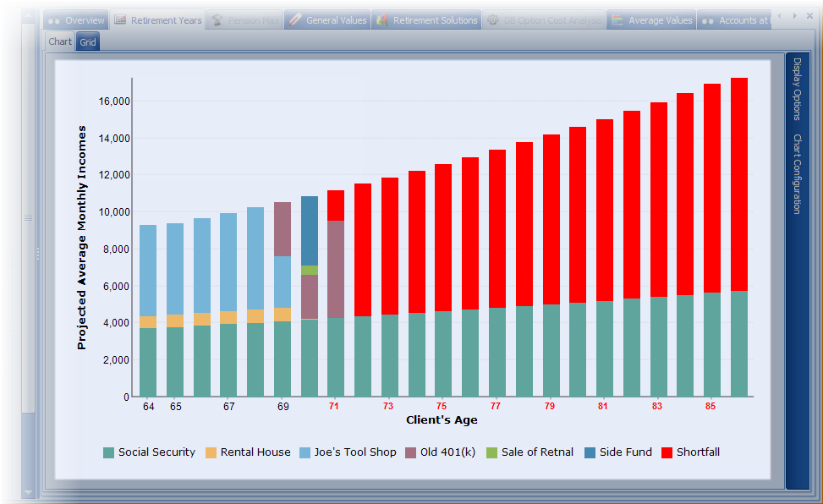This screenshot has height=504, width=823.
Task: Click the Side Fund legend entry
Action: point(625,452)
